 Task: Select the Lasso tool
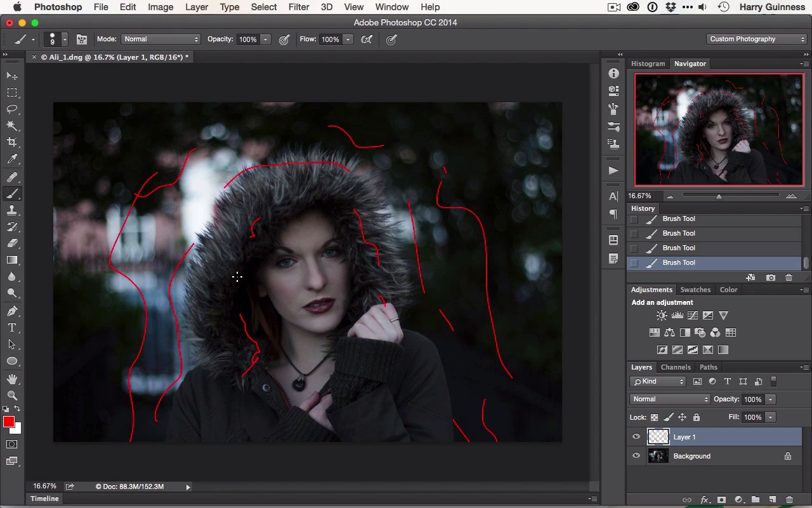point(12,109)
